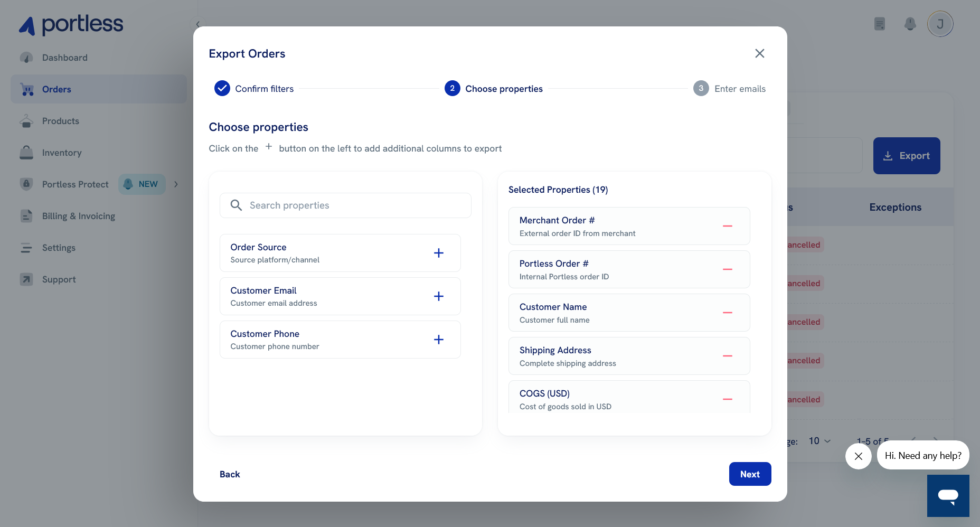Add Customer Email to export columns
Viewport: 980px width, 527px height.
click(x=438, y=296)
